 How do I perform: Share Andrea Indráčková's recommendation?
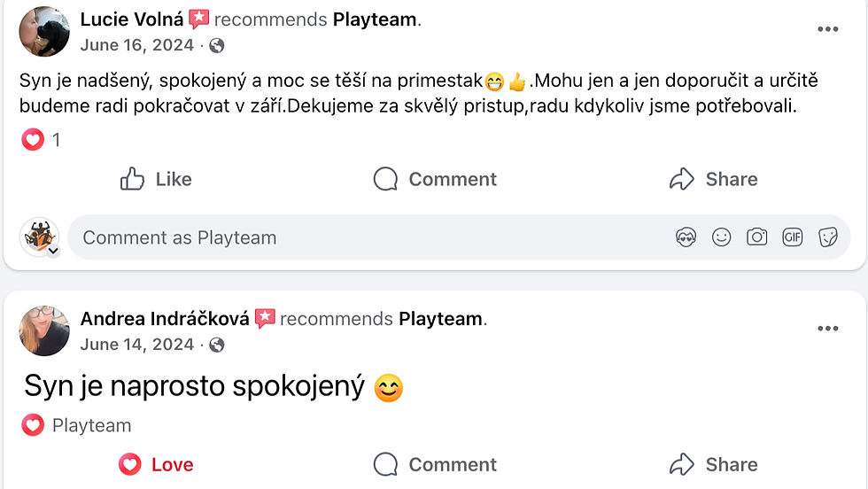coord(713,464)
